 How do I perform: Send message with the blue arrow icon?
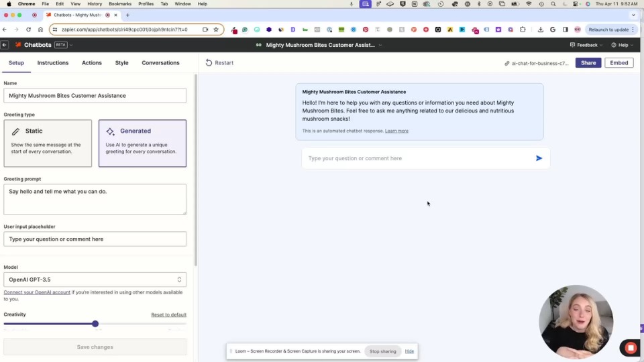tap(539, 158)
